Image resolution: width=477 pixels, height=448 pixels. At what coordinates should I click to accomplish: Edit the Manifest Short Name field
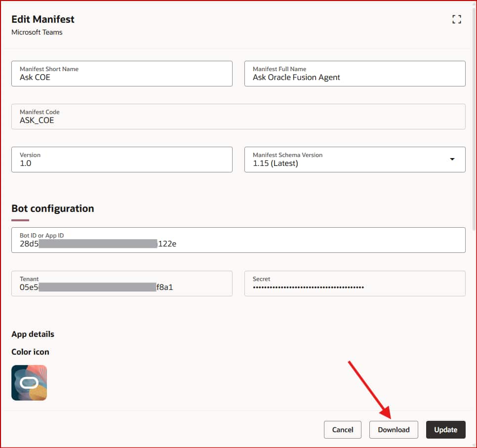121,74
